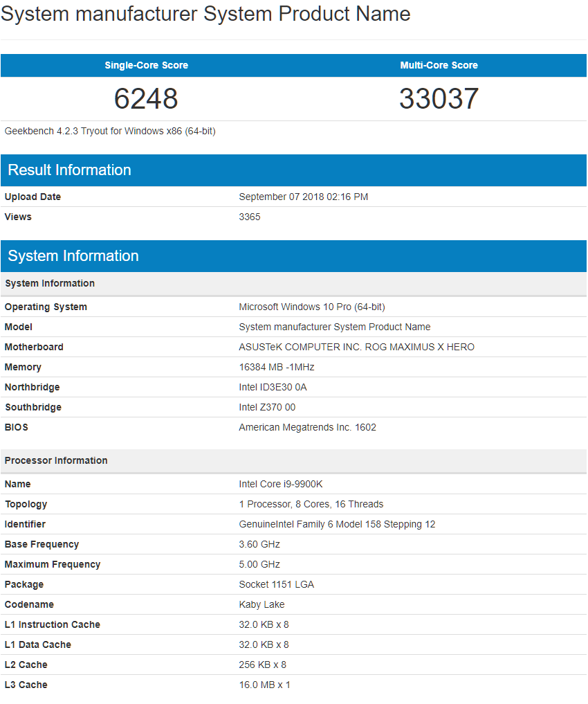The height and width of the screenshot is (704, 588).
Task: Select the 6248 single-core score value
Action: click(146, 98)
